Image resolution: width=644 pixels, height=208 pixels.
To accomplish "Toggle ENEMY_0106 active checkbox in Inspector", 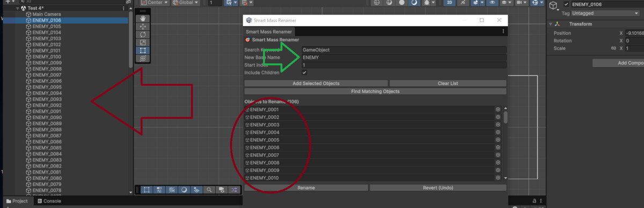I will click(x=566, y=4).
